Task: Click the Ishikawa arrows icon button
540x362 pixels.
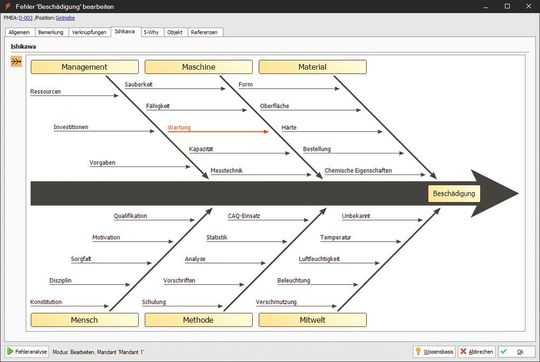Action: (16, 62)
